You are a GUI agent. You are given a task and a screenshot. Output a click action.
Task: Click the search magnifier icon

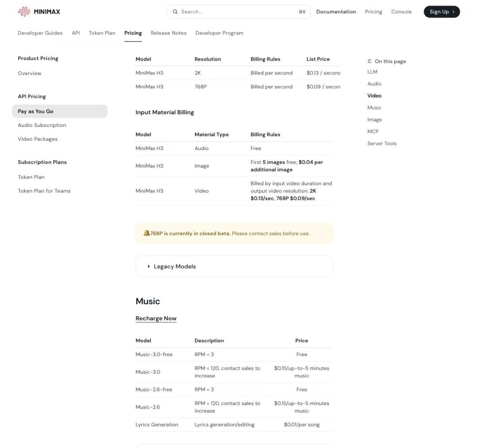pos(175,11)
